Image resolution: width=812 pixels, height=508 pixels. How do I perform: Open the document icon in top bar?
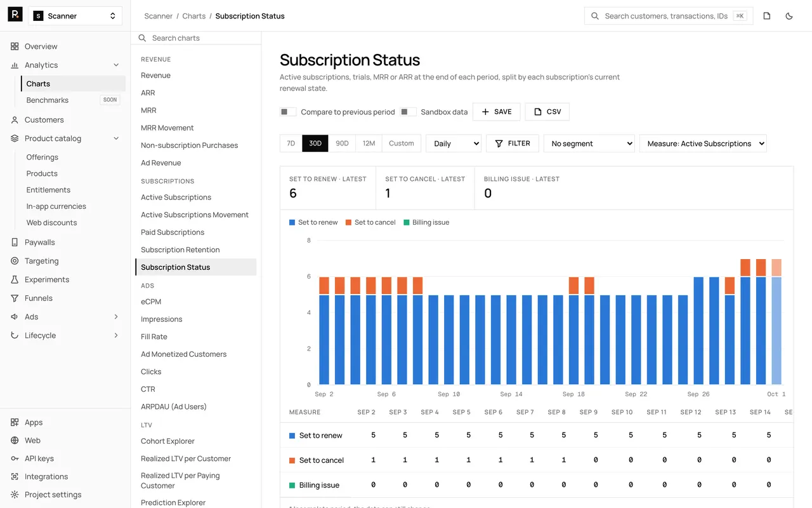pos(767,16)
